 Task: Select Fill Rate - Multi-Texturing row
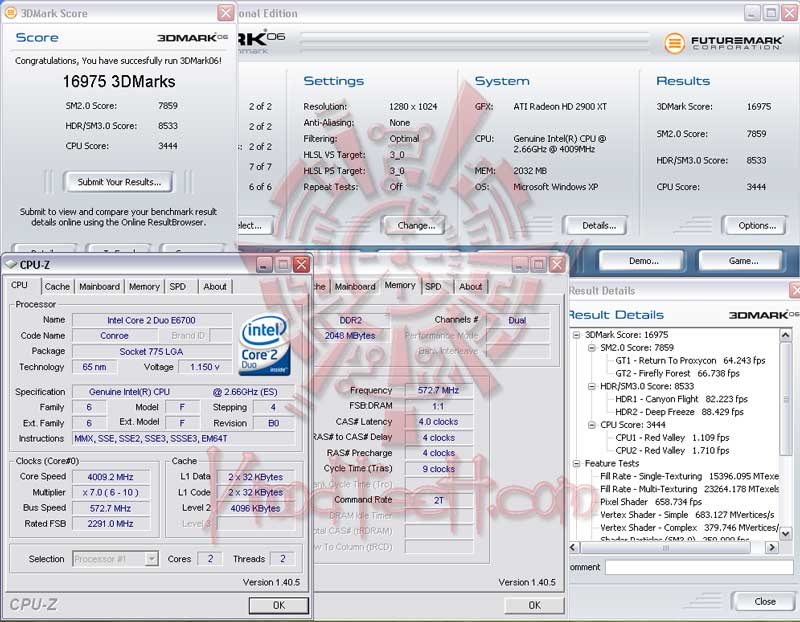click(689, 489)
